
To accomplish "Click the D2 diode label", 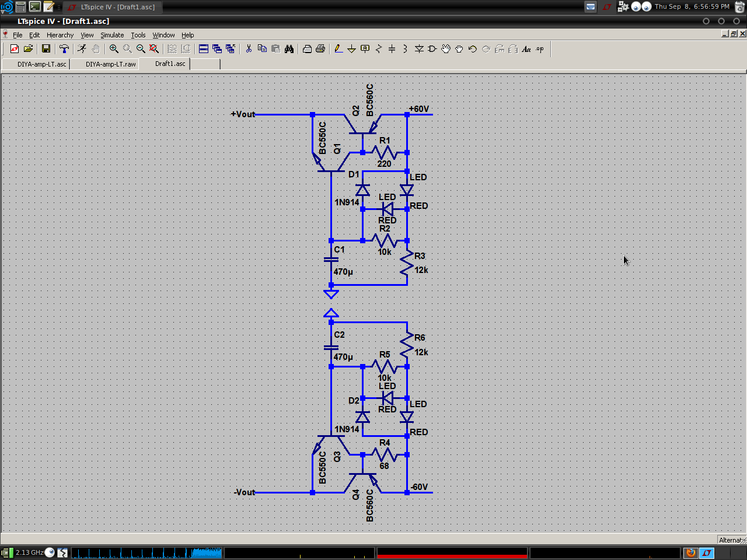I will (x=354, y=401).
